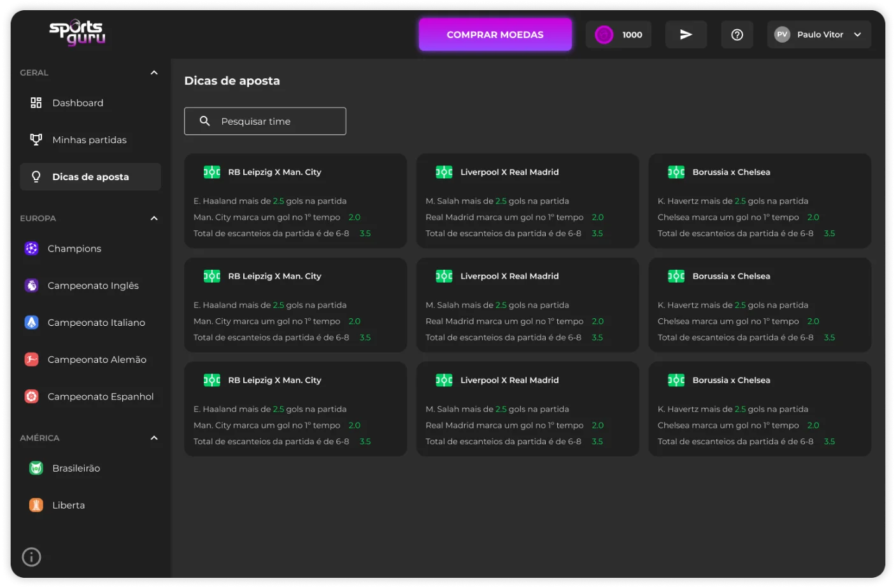
Task: Click E. Haaland tip in first card
Action: 270,200
